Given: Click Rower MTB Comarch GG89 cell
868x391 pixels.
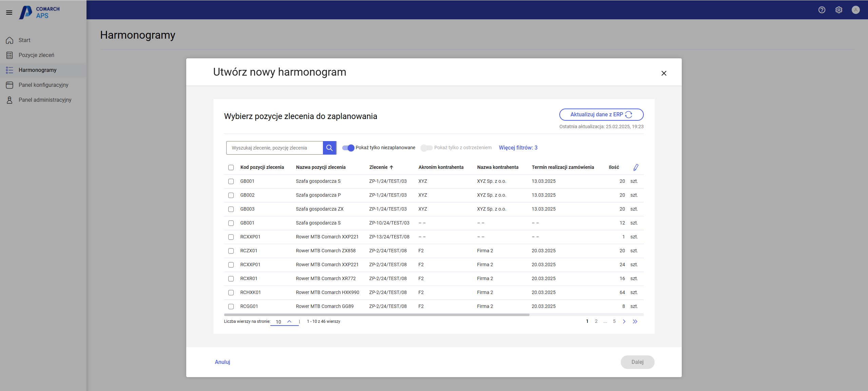Looking at the screenshot, I should tap(325, 306).
